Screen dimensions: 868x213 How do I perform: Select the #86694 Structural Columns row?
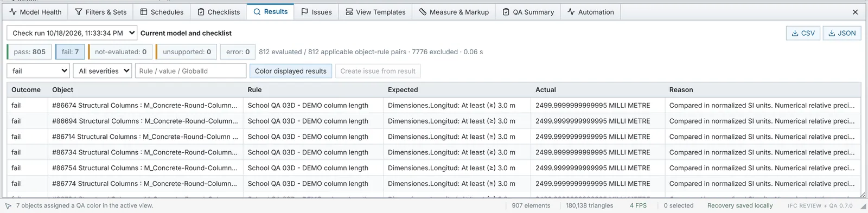coord(434,121)
